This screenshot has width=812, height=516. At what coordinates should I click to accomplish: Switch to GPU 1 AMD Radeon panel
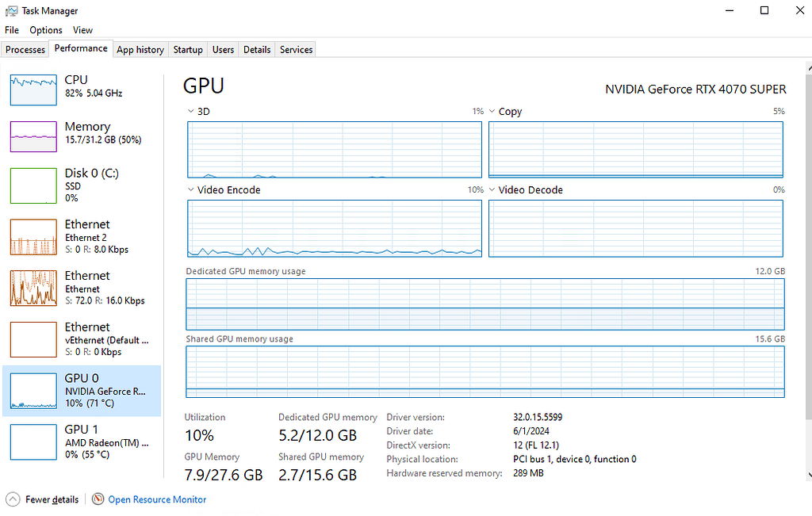click(79, 442)
